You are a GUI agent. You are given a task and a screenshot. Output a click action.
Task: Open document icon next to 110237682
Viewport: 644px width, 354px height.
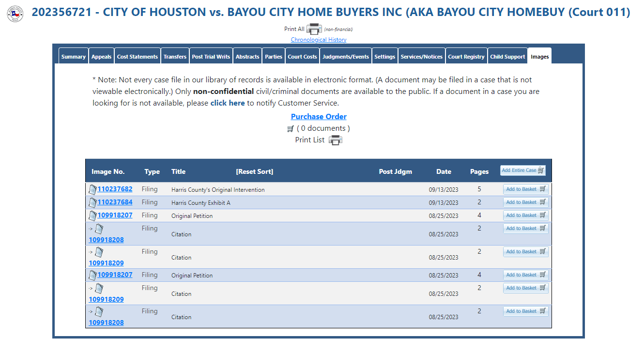point(92,189)
